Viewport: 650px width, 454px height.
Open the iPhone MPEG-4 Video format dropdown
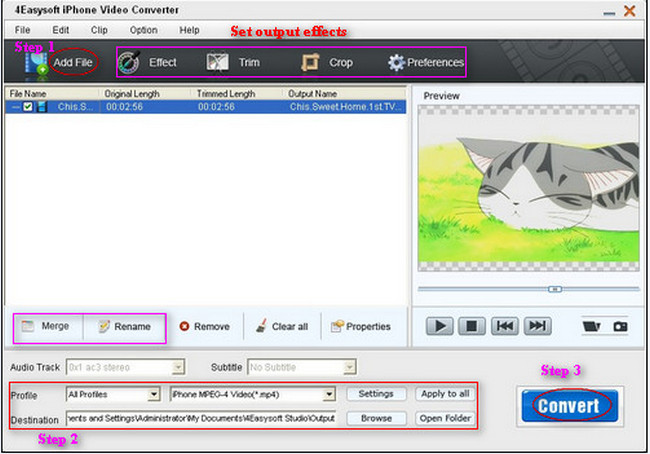[329, 394]
